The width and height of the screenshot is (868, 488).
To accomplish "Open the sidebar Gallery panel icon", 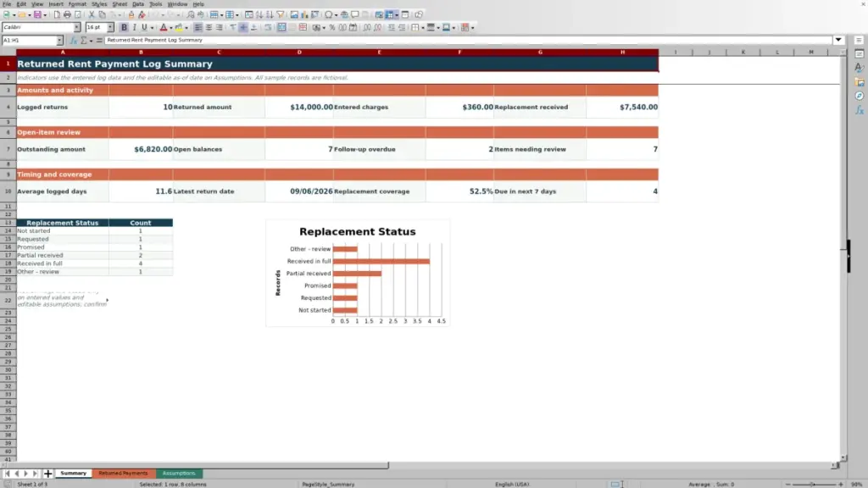I will pyautogui.click(x=860, y=82).
